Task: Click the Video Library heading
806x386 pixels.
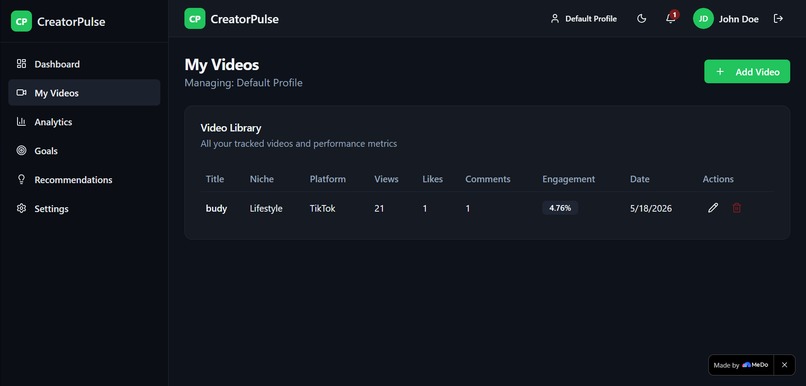Action: coord(231,128)
